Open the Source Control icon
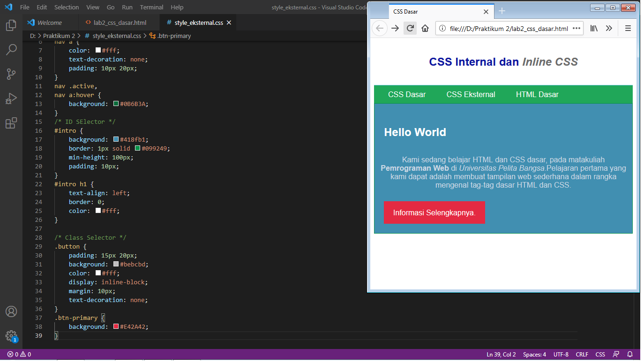Screen dimensions: 644x364 (11, 74)
